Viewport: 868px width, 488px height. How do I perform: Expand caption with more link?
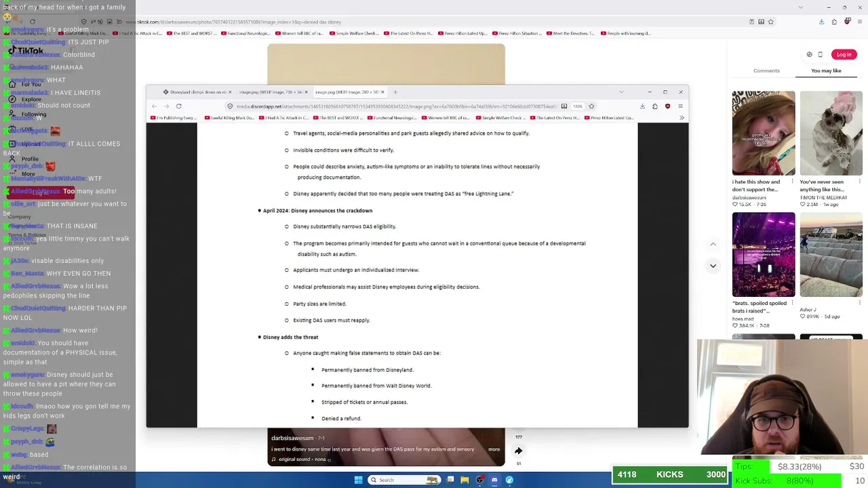tap(494, 449)
